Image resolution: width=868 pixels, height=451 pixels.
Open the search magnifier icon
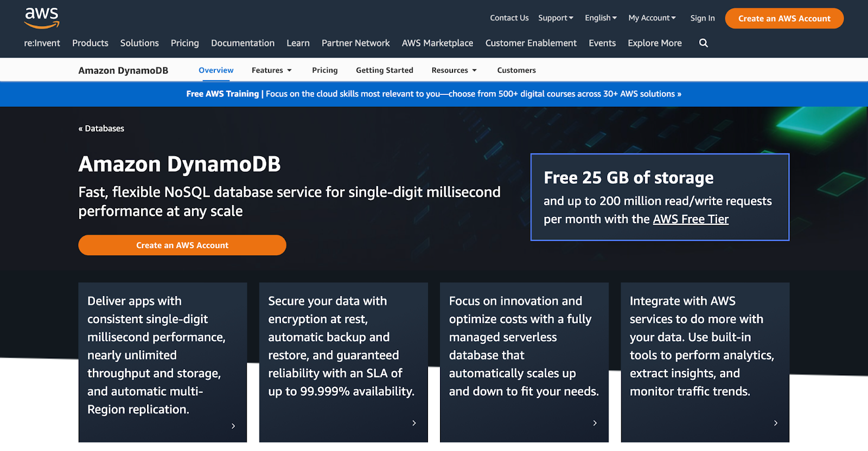(x=704, y=43)
